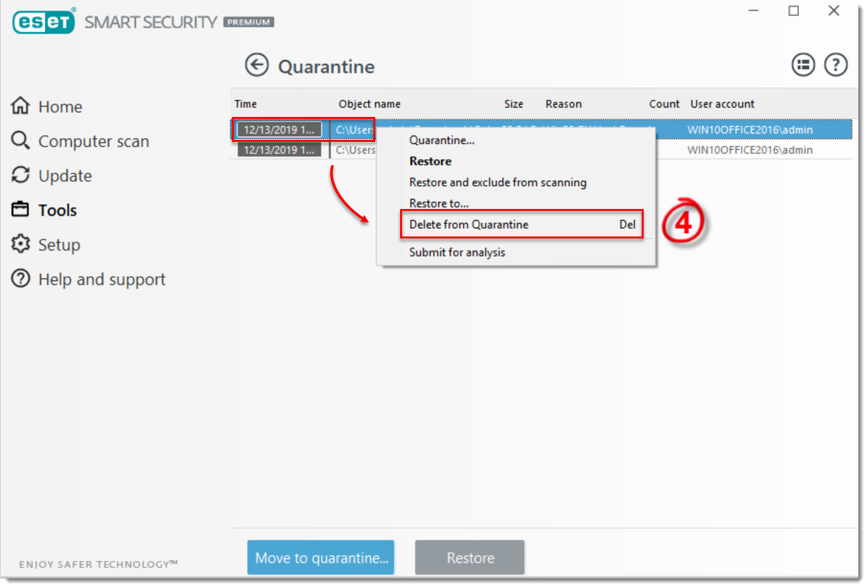Image resolution: width=868 pixels, height=588 pixels.
Task: Open Computer scan from the sidebar
Action: point(93,141)
